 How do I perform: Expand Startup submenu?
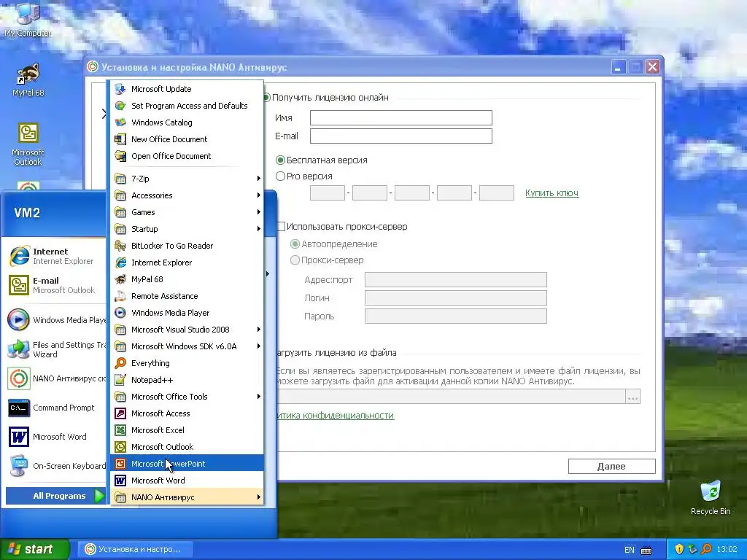point(187,229)
